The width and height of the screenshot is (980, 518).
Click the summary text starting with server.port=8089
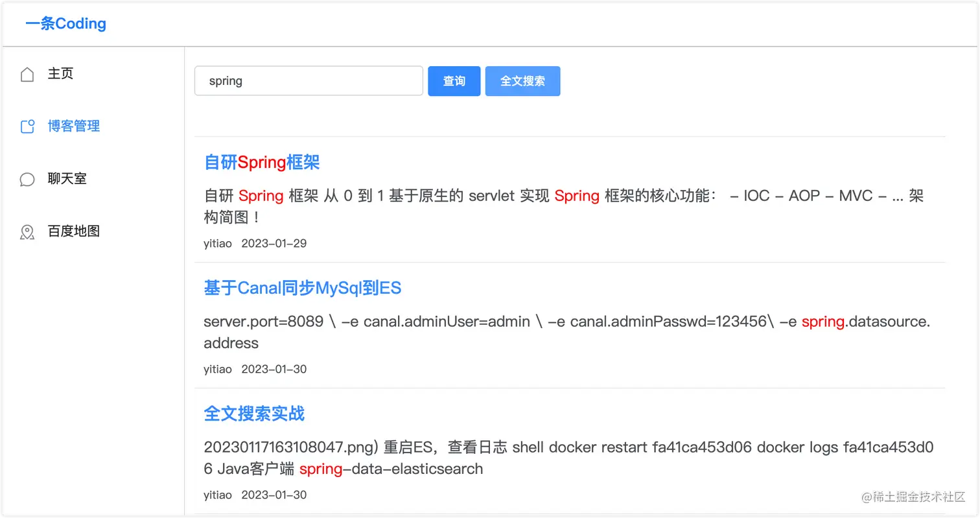coord(567,332)
